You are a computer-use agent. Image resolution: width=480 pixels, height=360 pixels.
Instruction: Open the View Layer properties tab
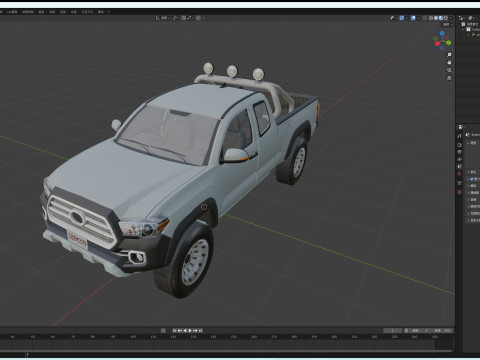tap(459, 159)
